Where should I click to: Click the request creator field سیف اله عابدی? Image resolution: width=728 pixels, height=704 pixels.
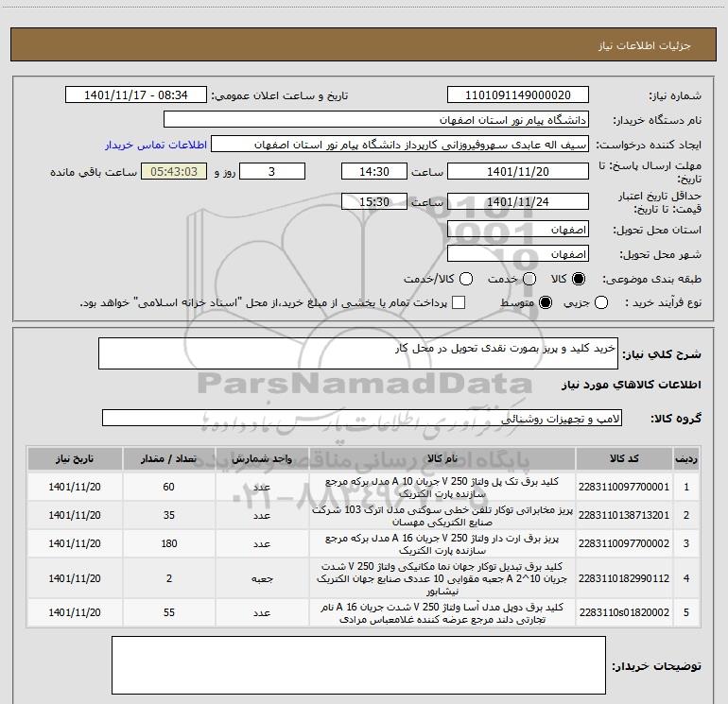coord(400,145)
